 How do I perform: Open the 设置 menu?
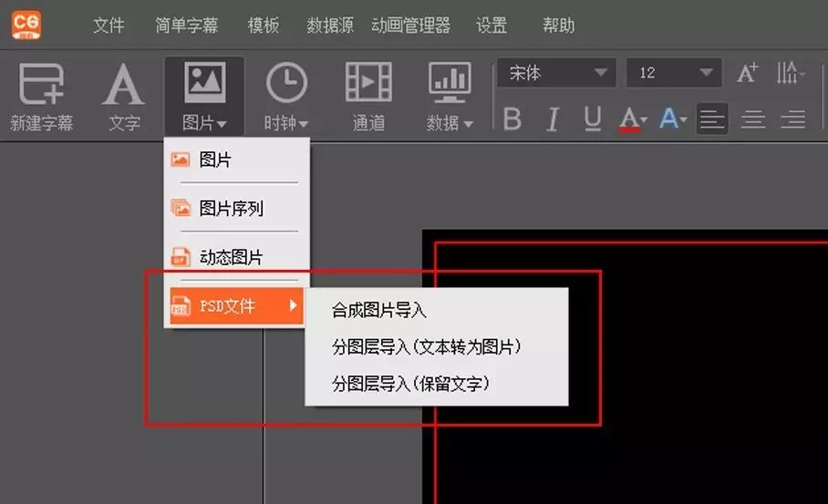(x=492, y=25)
